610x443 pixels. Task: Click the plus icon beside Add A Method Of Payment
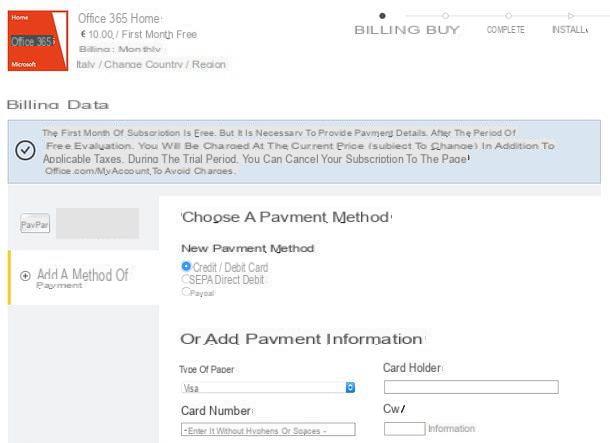tap(25, 276)
